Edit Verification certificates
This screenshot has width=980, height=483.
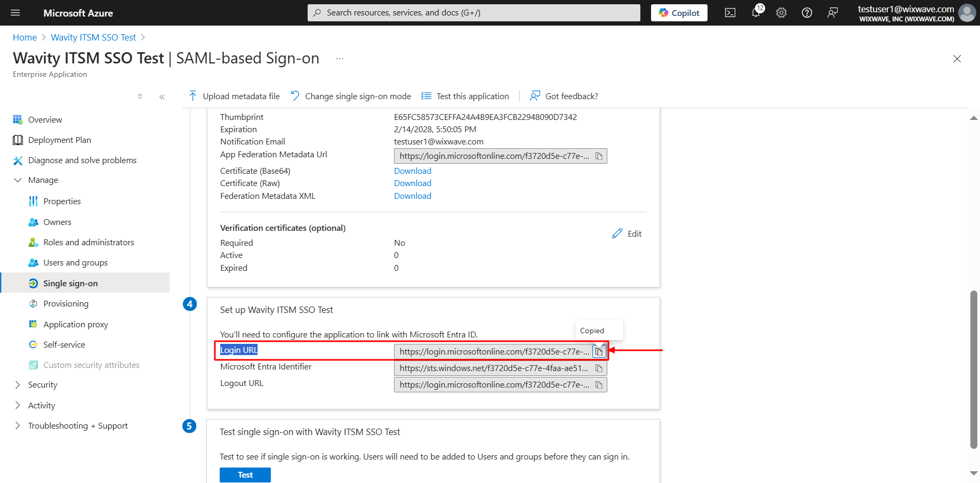pyautogui.click(x=627, y=234)
